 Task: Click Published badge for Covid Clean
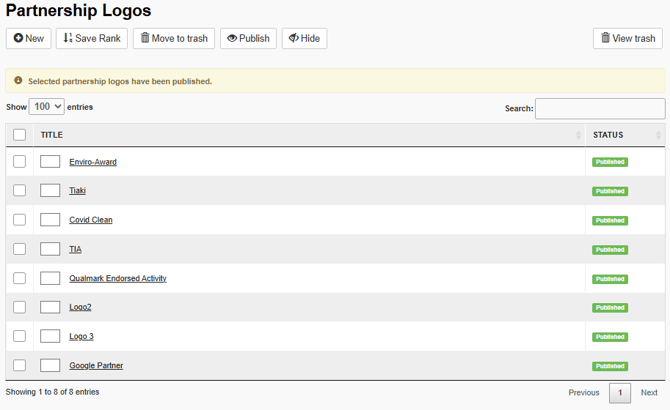coord(610,221)
